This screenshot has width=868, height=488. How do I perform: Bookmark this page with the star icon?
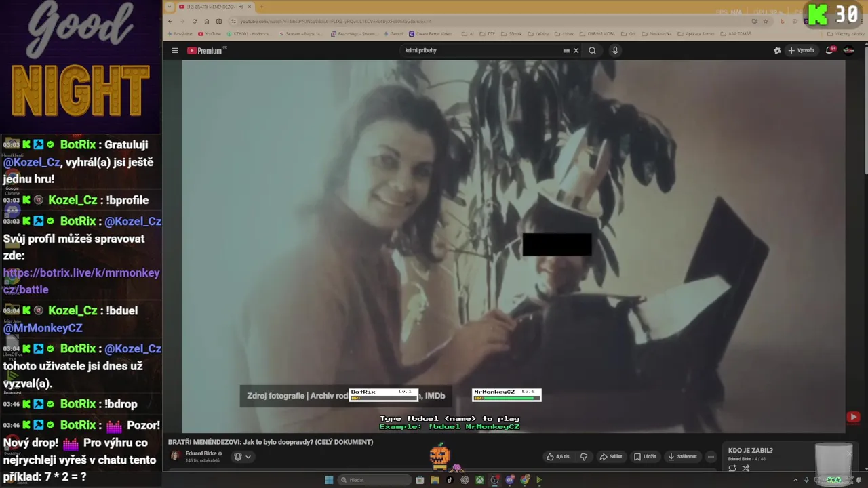766,21
